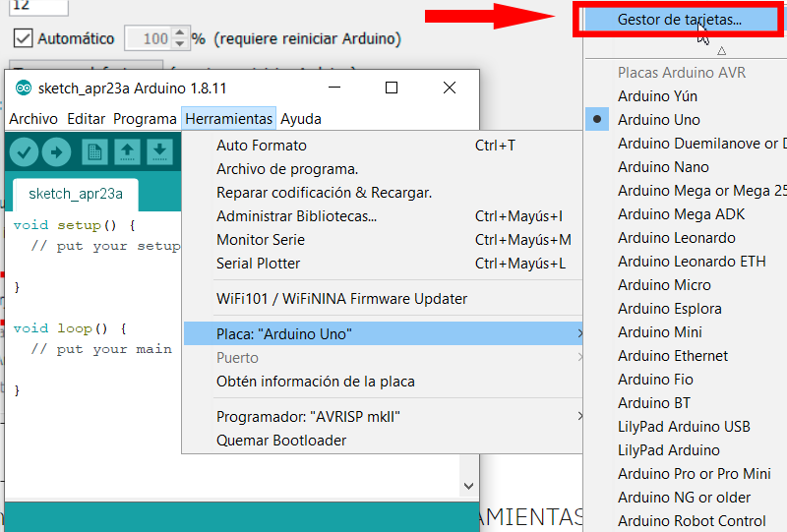Image resolution: width=787 pixels, height=532 pixels.
Task: Select Arduino Nano from board list
Action: tap(663, 167)
